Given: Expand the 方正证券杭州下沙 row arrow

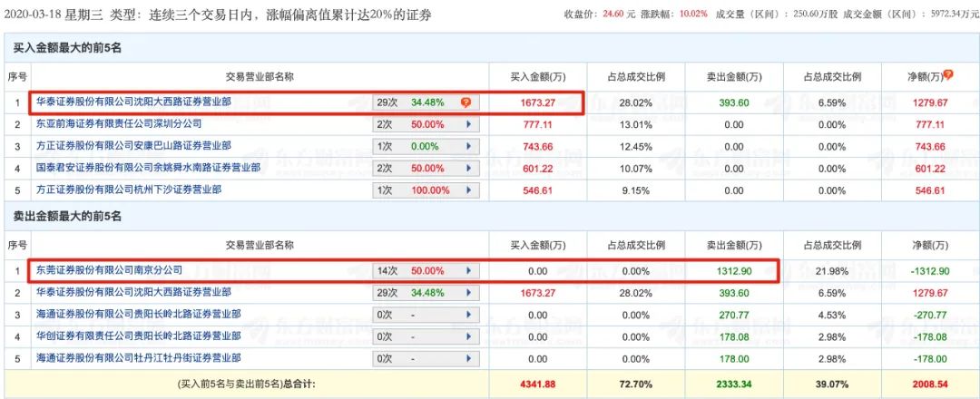Looking at the screenshot, I should pos(468,190).
